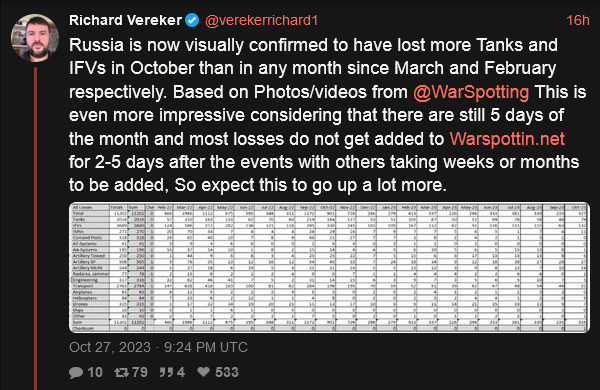Click the quote count 4

(x=181, y=372)
